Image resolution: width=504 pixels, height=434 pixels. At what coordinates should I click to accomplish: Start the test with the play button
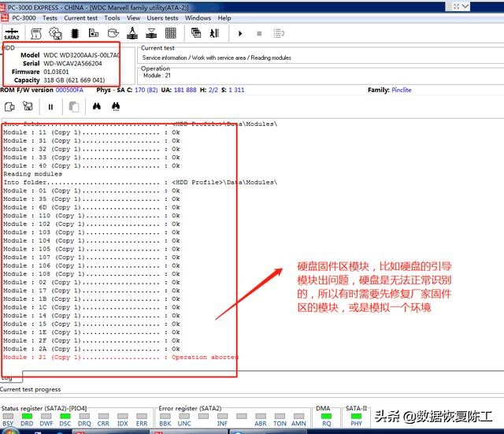(x=240, y=33)
